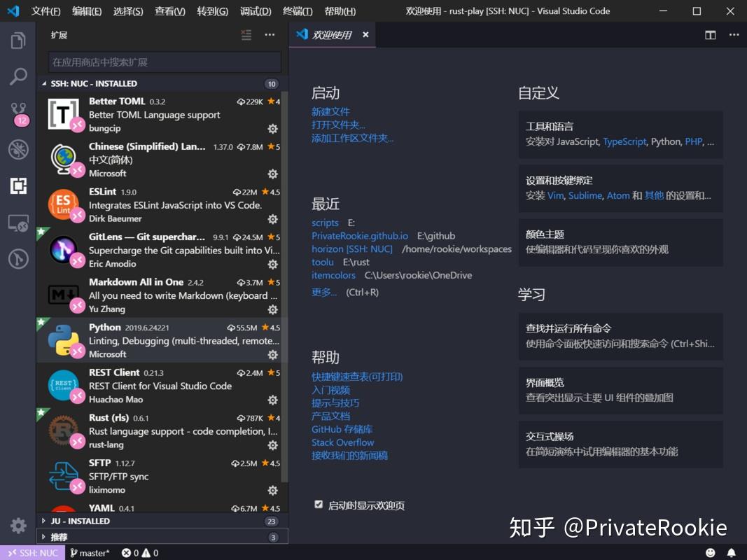Click errors and warnings count in status bar
The height and width of the screenshot is (560, 747).
[139, 553]
